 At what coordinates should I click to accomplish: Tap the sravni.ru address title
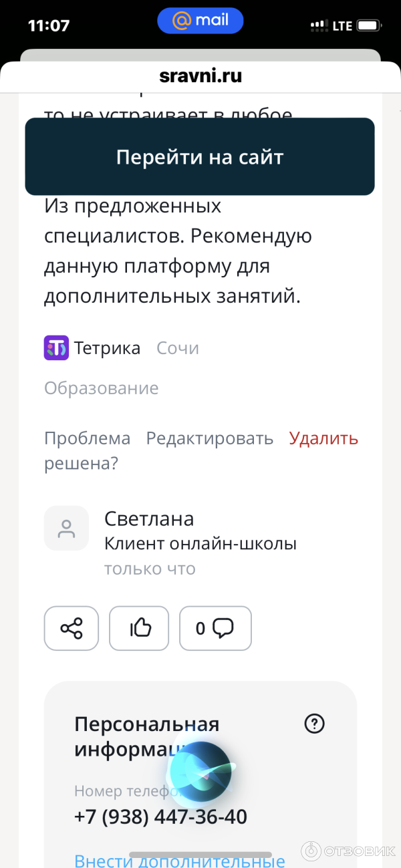click(200, 76)
